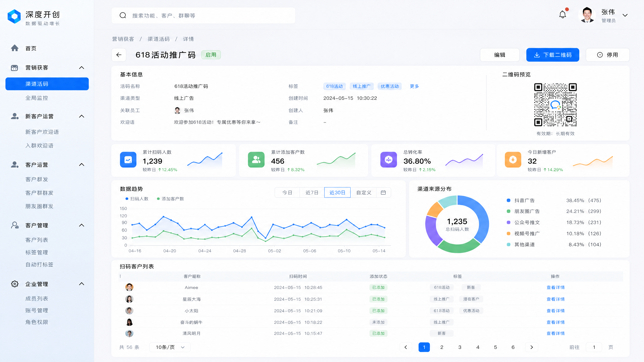
Task: Collapse the 客户管理 menu section
Action: click(82, 225)
